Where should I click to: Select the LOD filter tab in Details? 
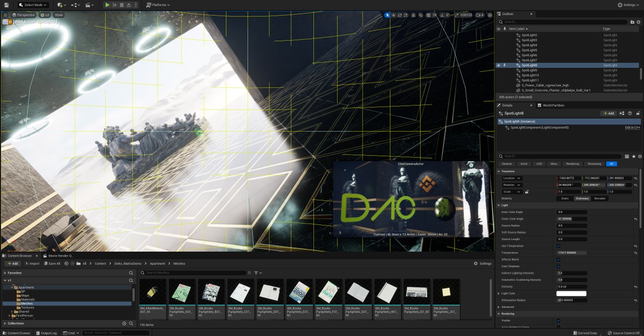539,164
